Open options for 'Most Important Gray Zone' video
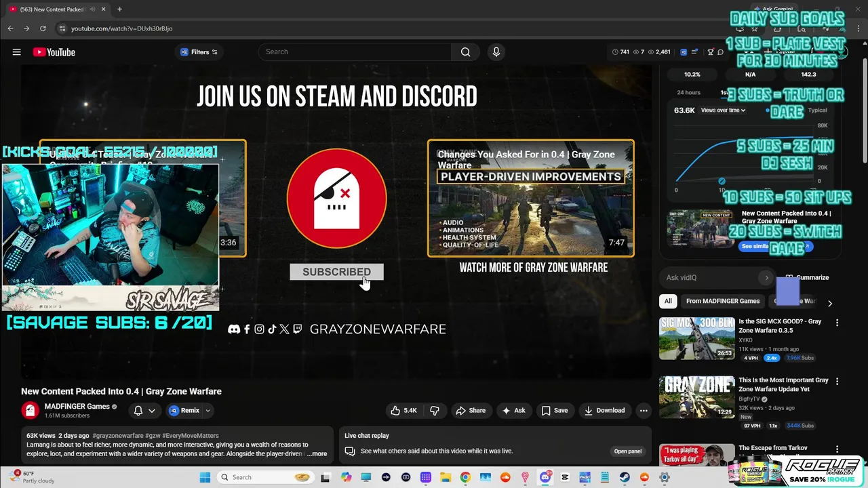This screenshot has width=868, height=488. click(837, 382)
